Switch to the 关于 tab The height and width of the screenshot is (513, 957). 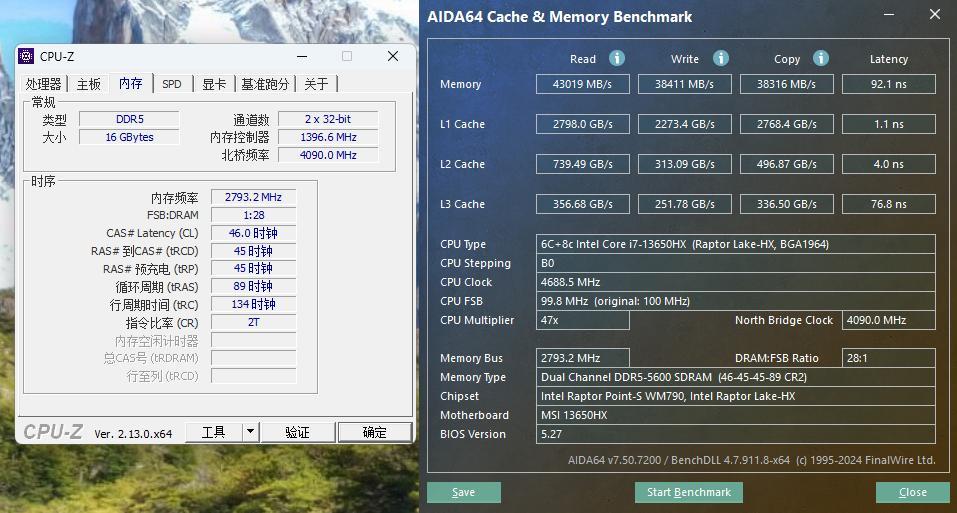click(x=316, y=84)
